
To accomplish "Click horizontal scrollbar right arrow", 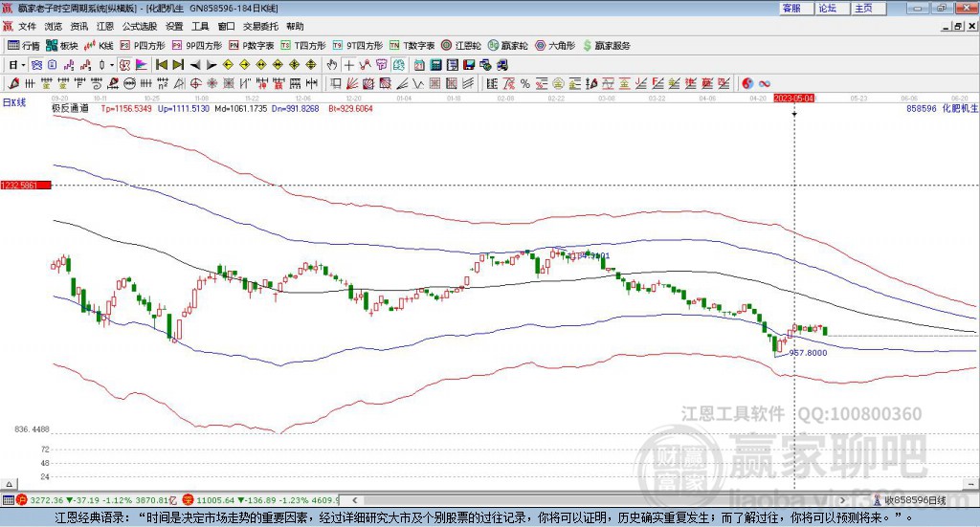I will pyautogui.click(x=842, y=500).
